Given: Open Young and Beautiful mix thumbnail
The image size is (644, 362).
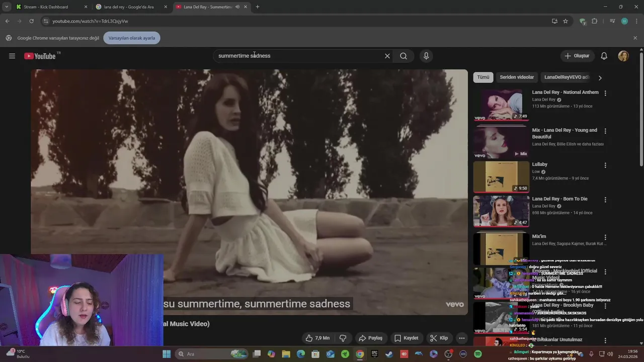Looking at the screenshot, I should click(x=501, y=141).
